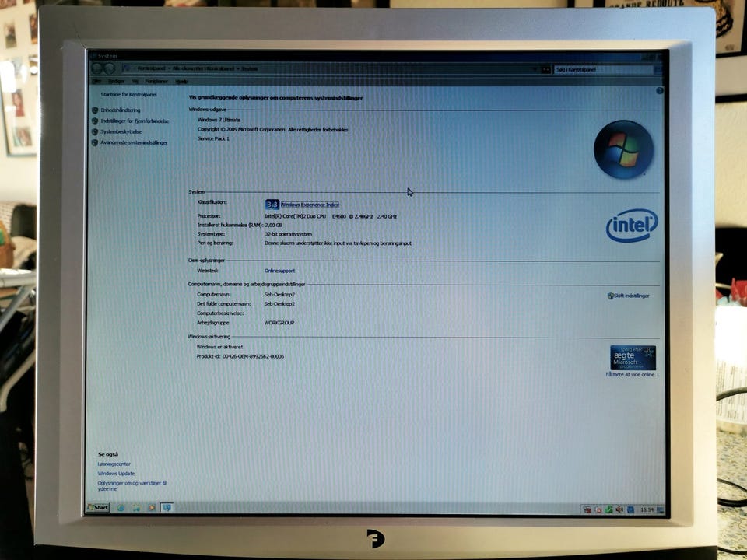Viewport: 747px width, 560px height.
Task: Click the forward navigation arrow button
Action: 110,68
